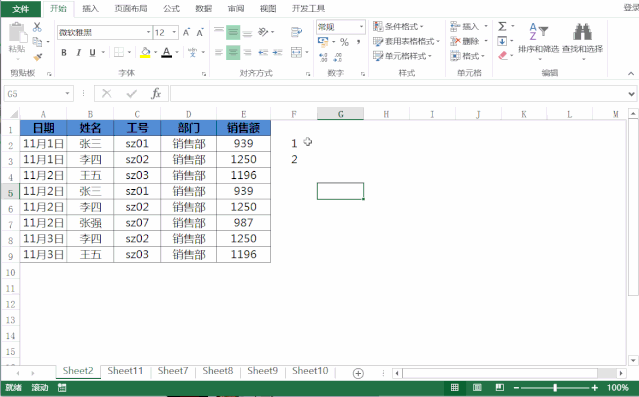639x397 pixels.
Task: Toggle Italic formatting
Action: click(78, 53)
